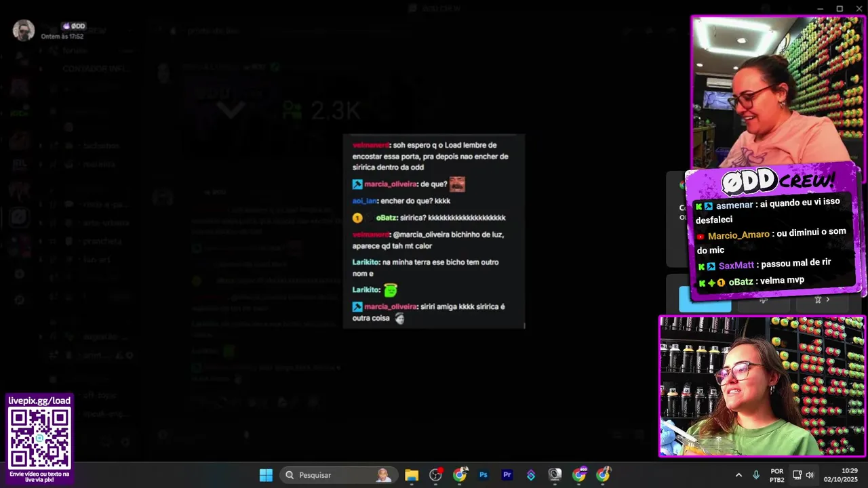Click the 'bichinho de luz' reply message

429,240
